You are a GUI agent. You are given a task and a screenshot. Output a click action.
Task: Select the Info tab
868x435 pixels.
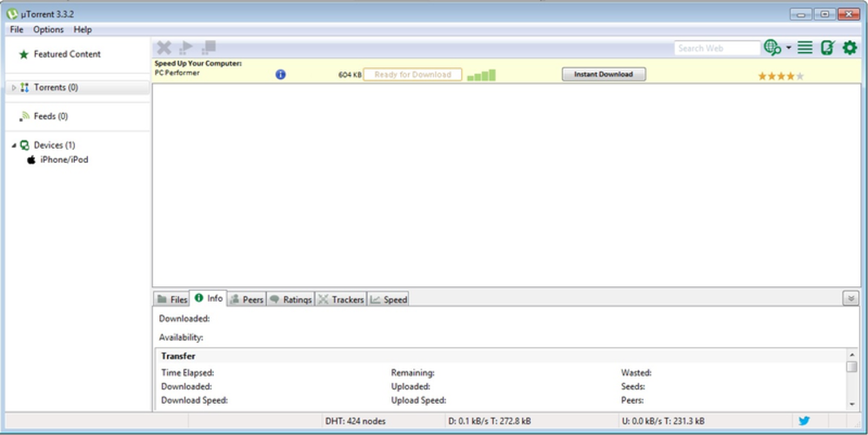pyautogui.click(x=209, y=298)
